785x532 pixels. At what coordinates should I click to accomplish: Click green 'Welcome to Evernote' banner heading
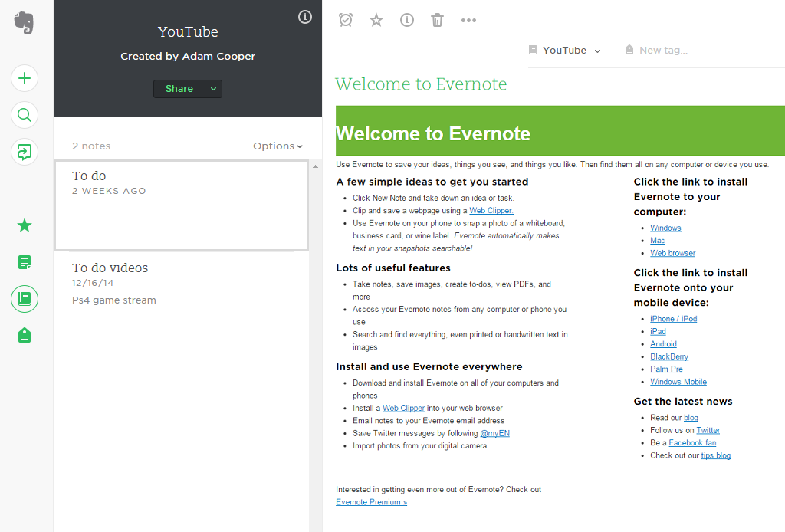coord(433,133)
